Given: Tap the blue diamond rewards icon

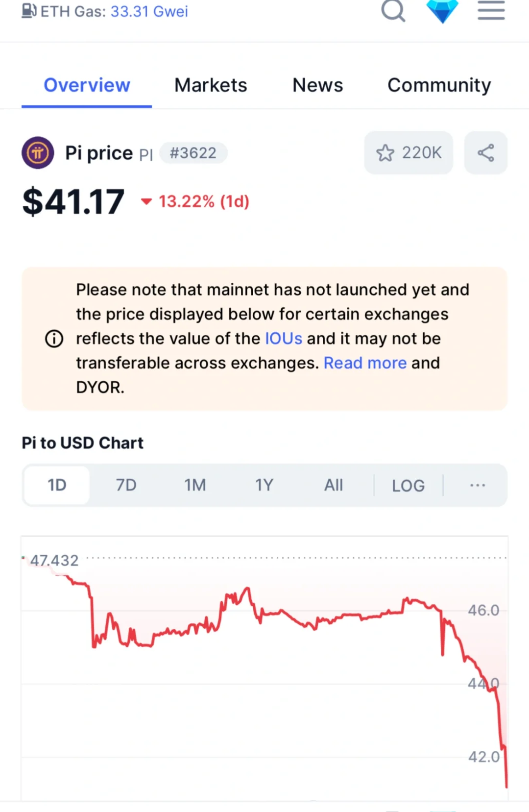Looking at the screenshot, I should point(442,11).
